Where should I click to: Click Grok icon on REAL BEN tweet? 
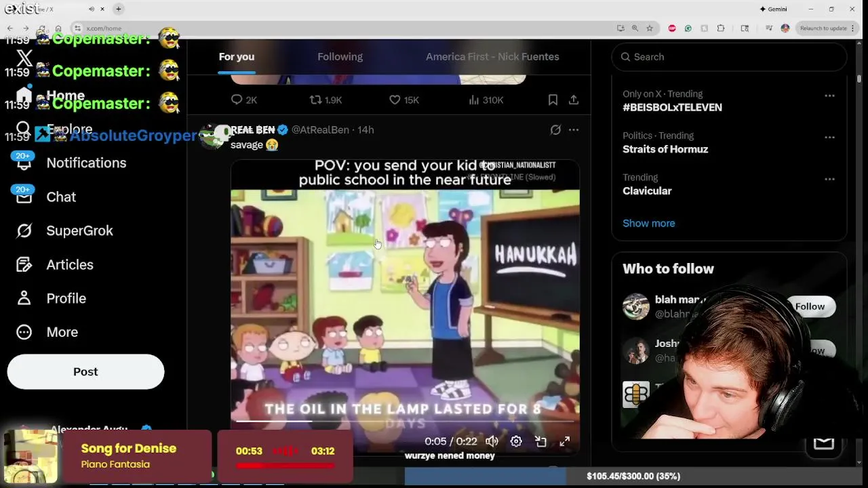coord(555,129)
